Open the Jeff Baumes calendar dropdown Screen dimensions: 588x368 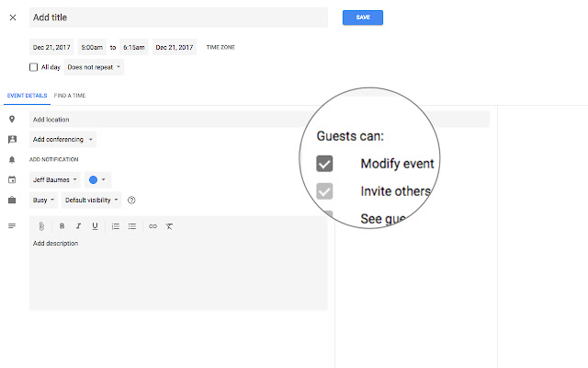pyautogui.click(x=55, y=180)
